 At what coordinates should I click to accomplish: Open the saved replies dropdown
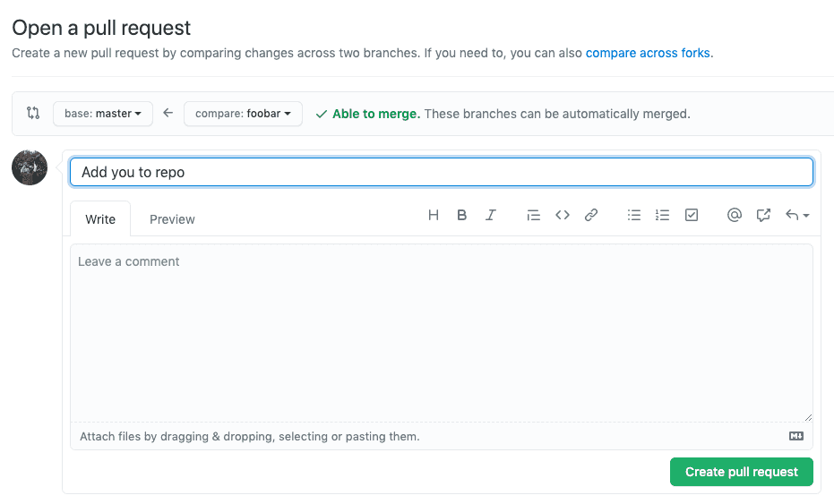click(797, 215)
